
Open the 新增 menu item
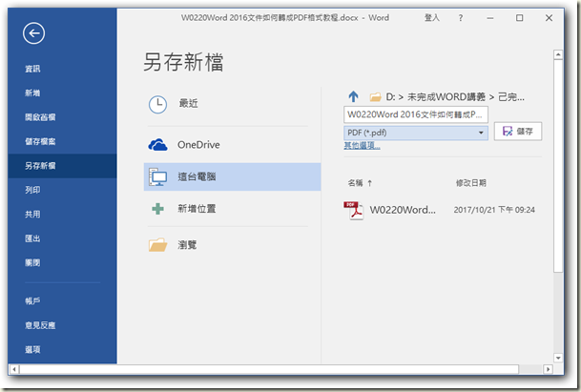click(x=32, y=93)
